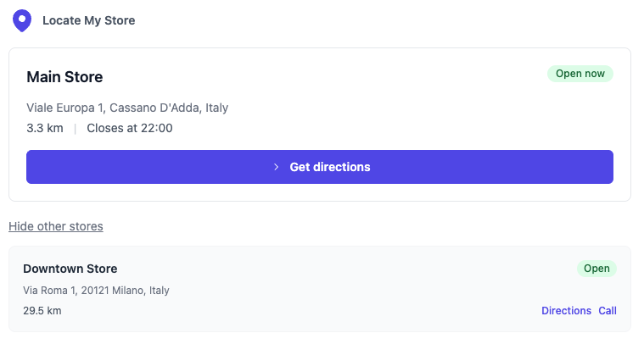Click the 29.5 km distance label
The width and height of the screenshot is (644, 344).
click(42, 311)
